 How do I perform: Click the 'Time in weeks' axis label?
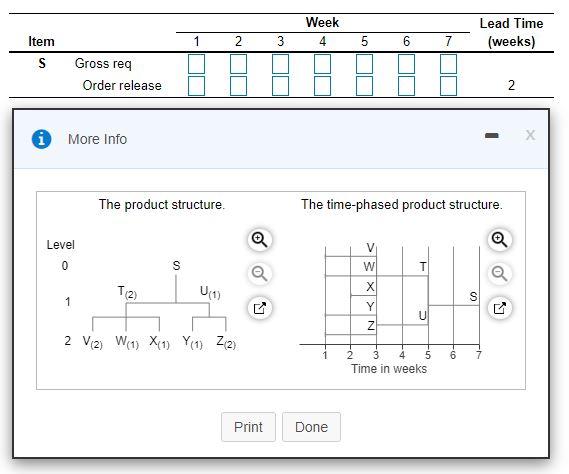coord(389,369)
